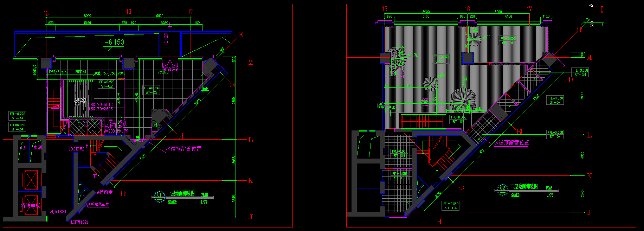Click the 01 drawing title bubble
The width and height of the screenshot is (644, 231).
160,196
